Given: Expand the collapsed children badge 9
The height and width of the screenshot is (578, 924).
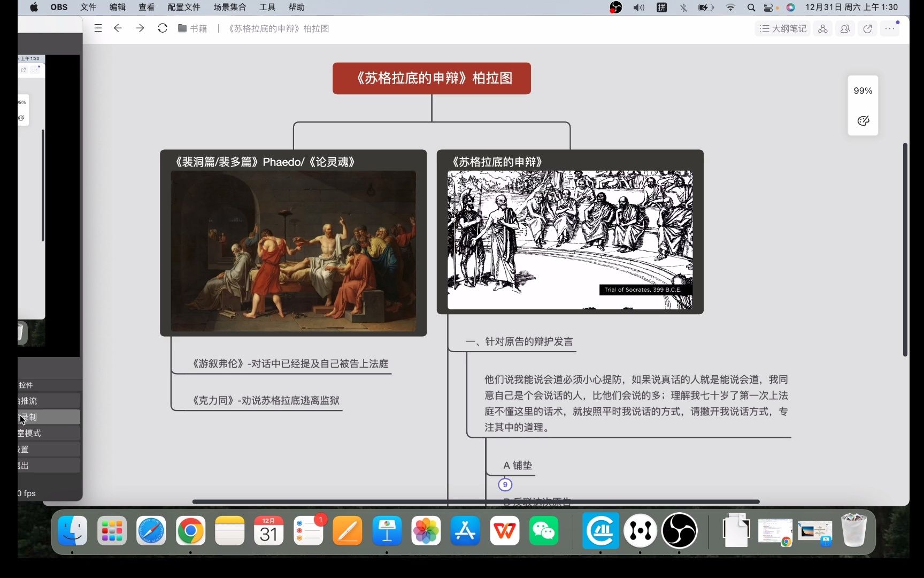Looking at the screenshot, I should coord(505,485).
